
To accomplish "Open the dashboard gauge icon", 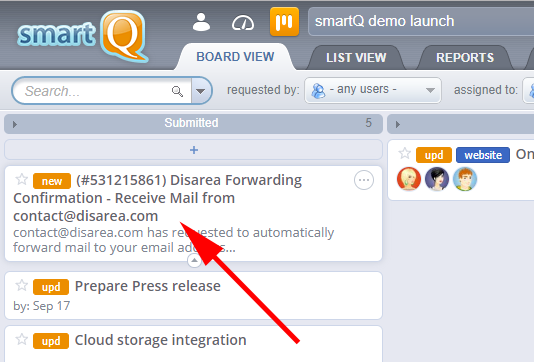I will pos(243,23).
